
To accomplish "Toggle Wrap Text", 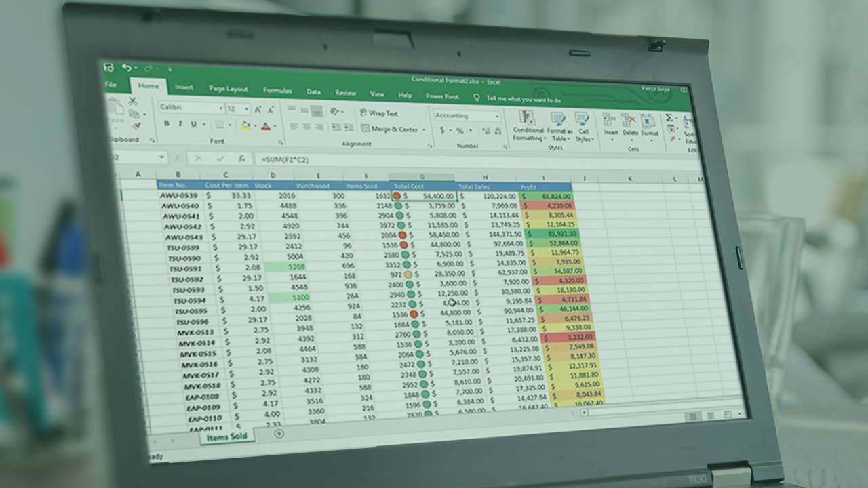I will 379,113.
